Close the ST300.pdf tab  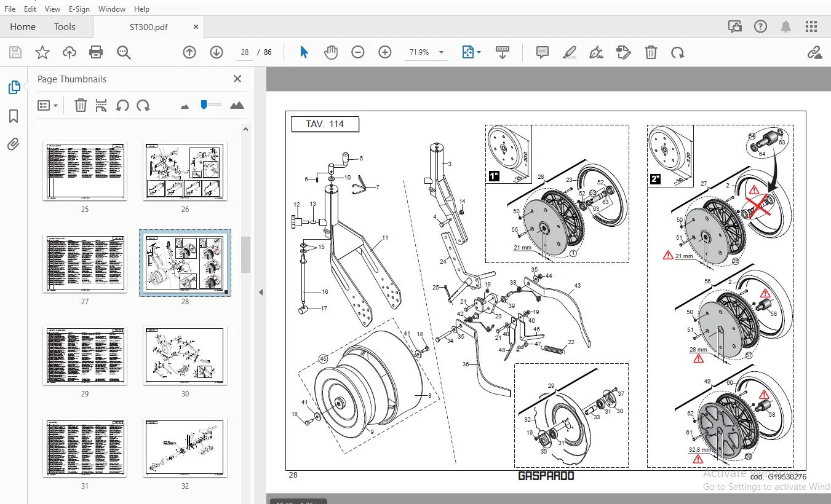[196, 27]
